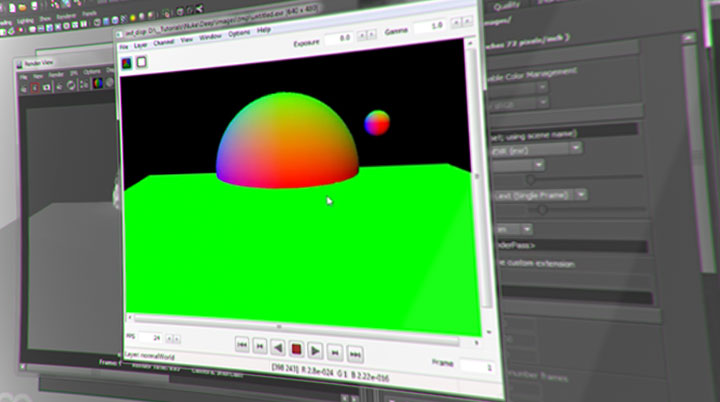Jump to the first frame button

tap(242, 345)
